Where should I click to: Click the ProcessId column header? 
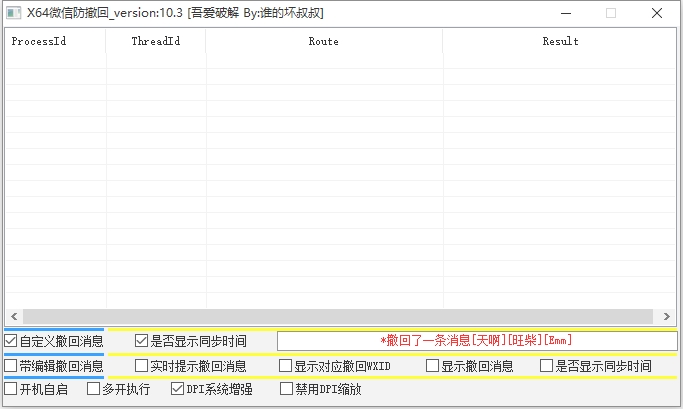point(55,41)
